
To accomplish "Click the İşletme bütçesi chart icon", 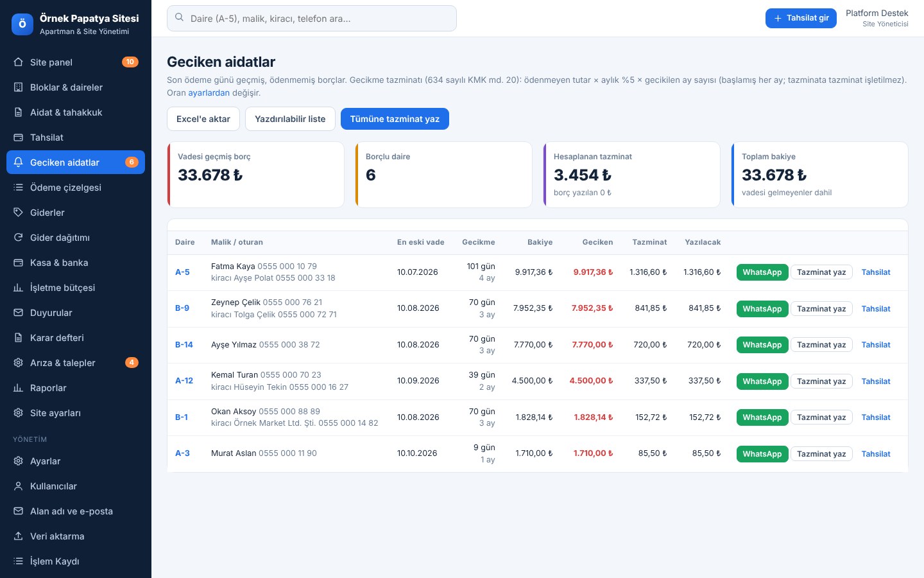I will click(18, 288).
